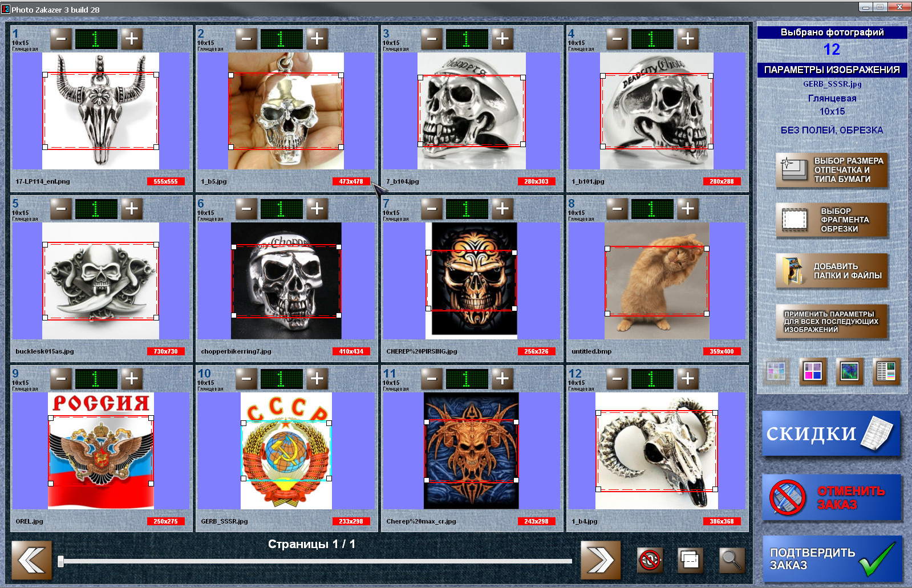The image size is (912, 588).
Task: Click the four color squares icon
Action: click(813, 372)
